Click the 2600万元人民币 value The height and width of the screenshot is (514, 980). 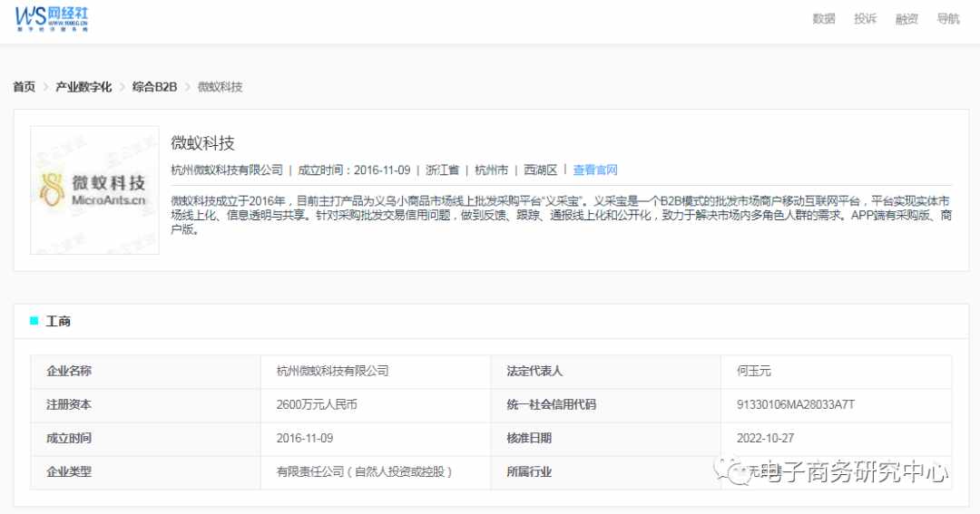pyautogui.click(x=317, y=404)
